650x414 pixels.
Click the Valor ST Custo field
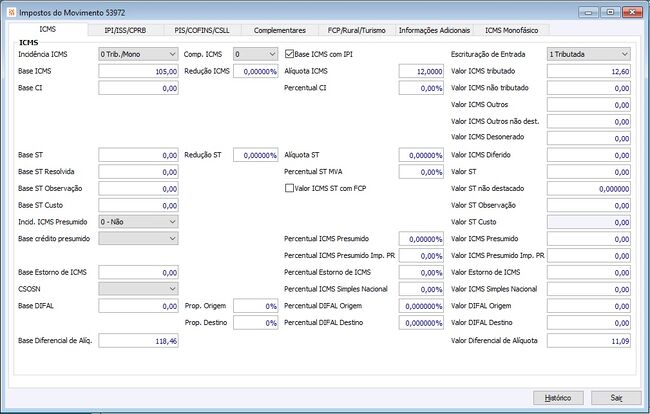589,222
